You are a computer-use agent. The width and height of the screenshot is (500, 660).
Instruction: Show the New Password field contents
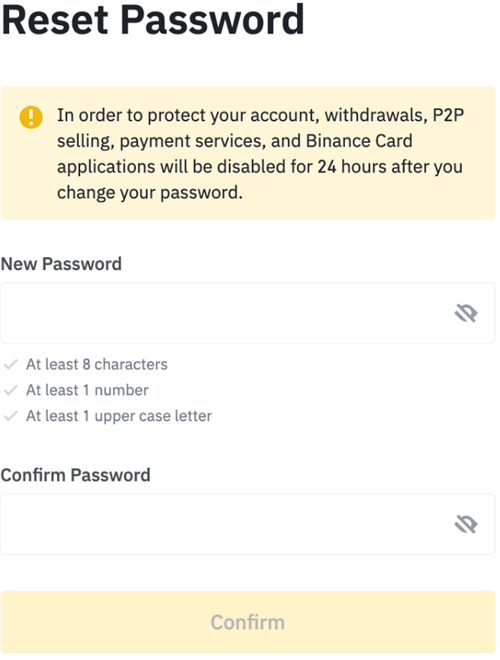pos(465,313)
